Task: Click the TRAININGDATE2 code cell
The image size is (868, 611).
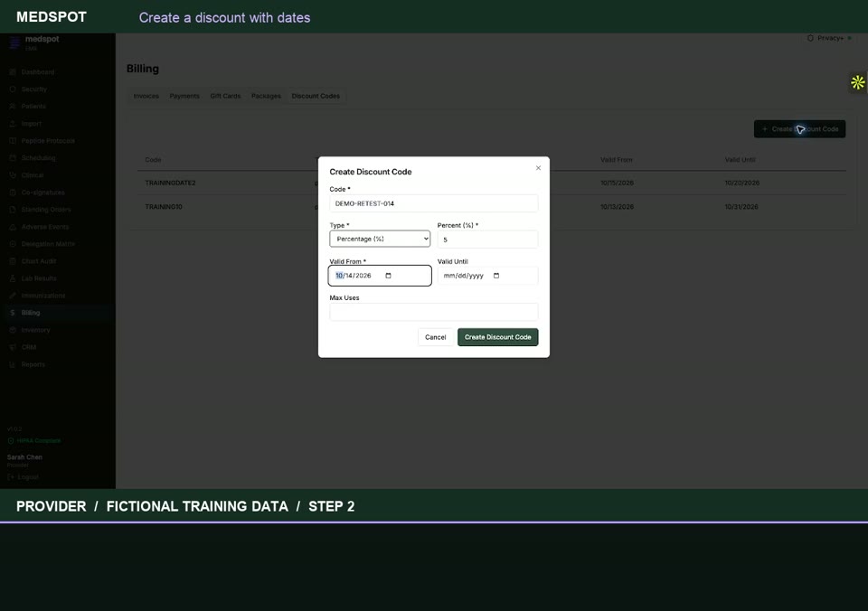Action: (170, 183)
